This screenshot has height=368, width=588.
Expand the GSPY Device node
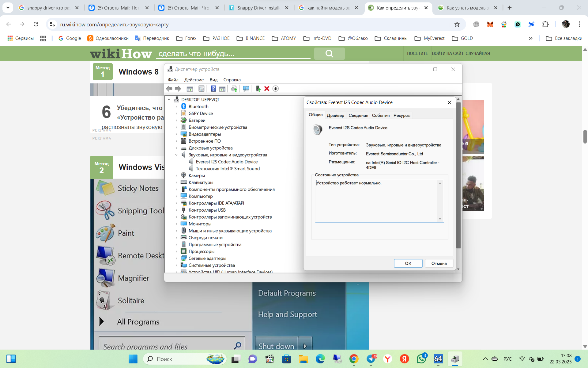pos(176,113)
